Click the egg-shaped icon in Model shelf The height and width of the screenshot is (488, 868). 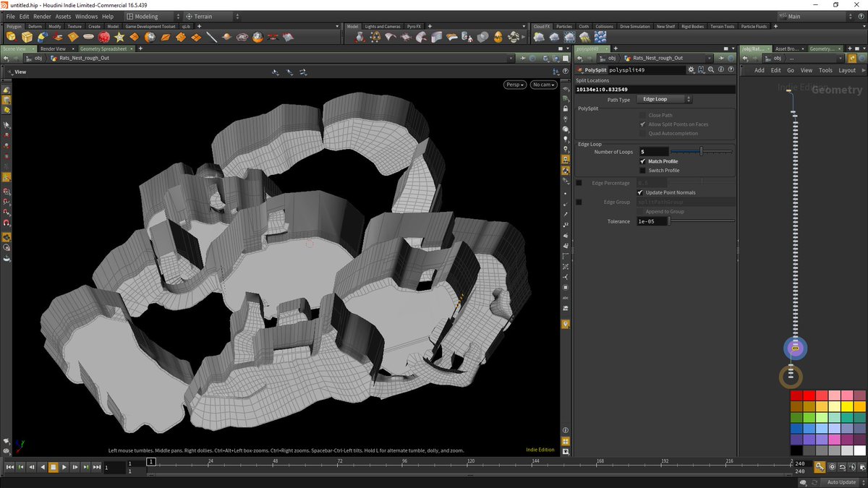click(x=498, y=37)
